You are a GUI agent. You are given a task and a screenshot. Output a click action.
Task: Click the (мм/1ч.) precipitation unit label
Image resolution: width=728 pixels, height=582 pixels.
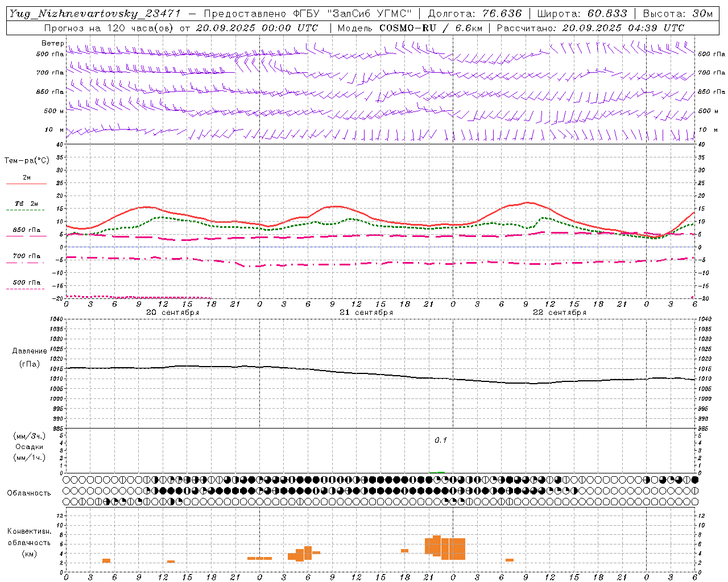(x=30, y=458)
